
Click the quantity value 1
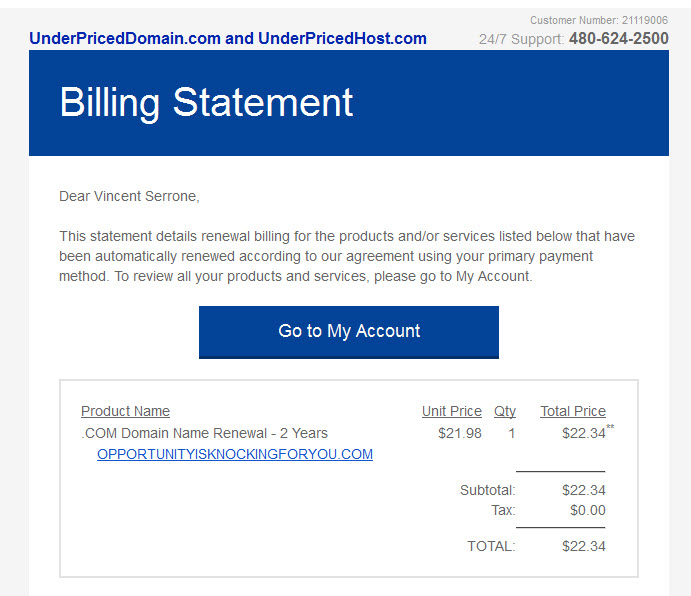click(x=512, y=433)
